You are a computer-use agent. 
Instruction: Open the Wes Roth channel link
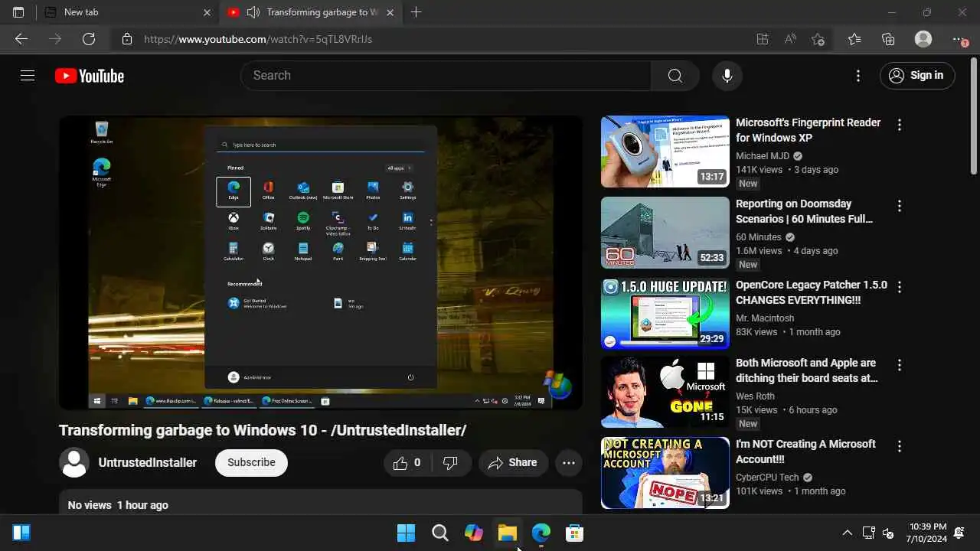pyautogui.click(x=755, y=396)
